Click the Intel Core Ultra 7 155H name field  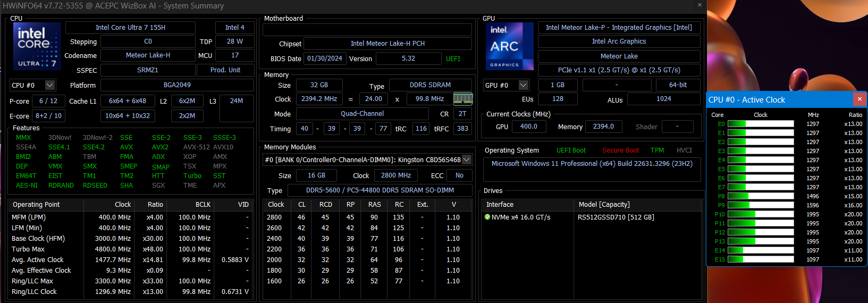click(130, 28)
